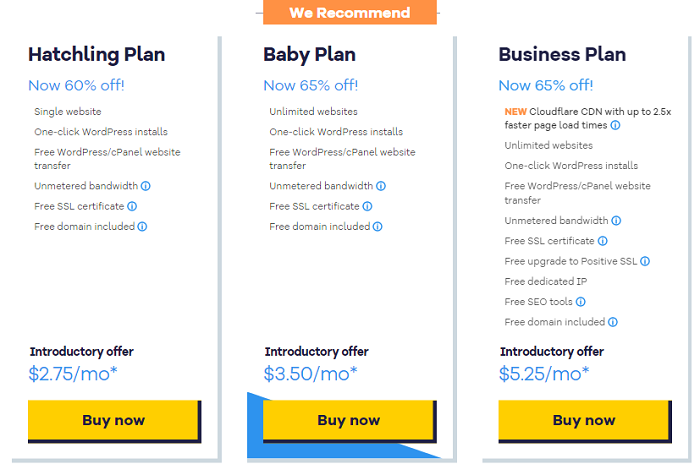This screenshot has height=475, width=700.
Task: Select Buy now for Business Plan
Action: [585, 421]
